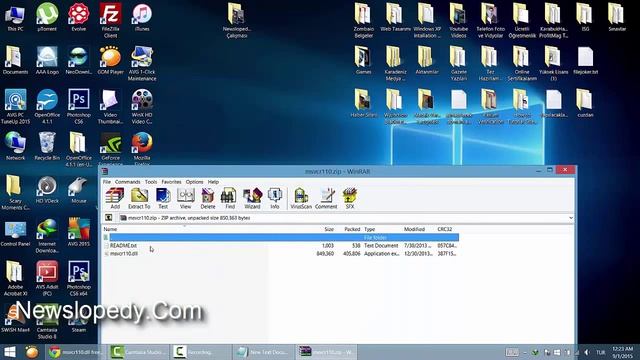This screenshot has height=360, width=640.
Task: Sort file list by Packed column
Action: pos(351,229)
